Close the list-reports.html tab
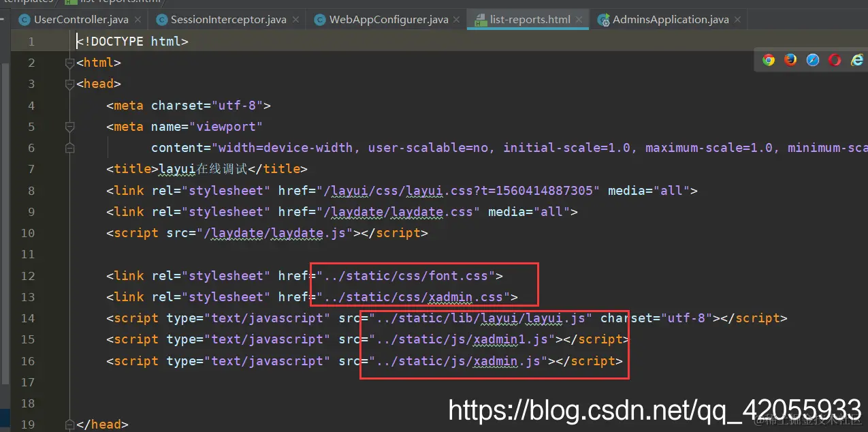 click(580, 20)
